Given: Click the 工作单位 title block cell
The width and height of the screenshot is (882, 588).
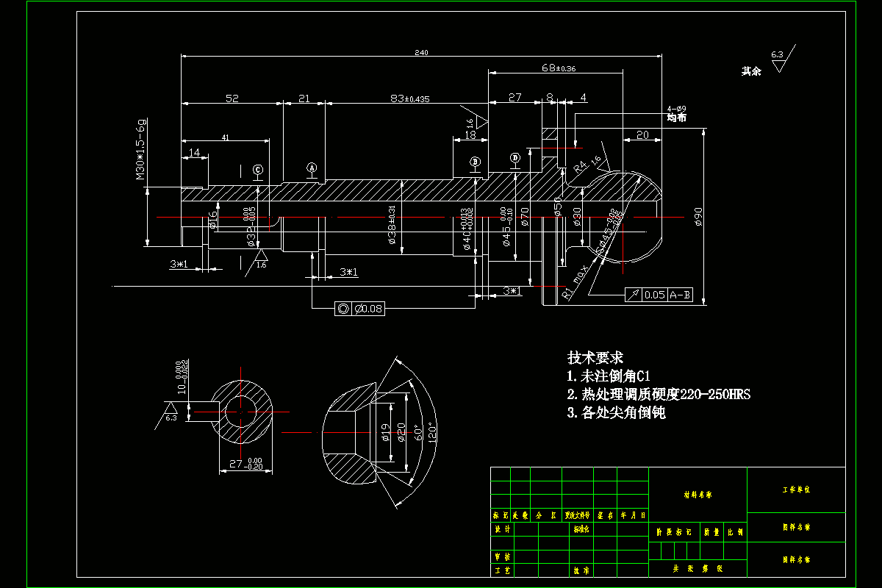Looking at the screenshot, I should [796, 490].
